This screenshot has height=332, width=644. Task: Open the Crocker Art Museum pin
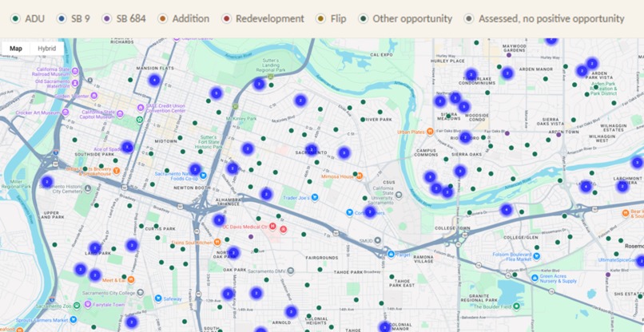coord(66,112)
